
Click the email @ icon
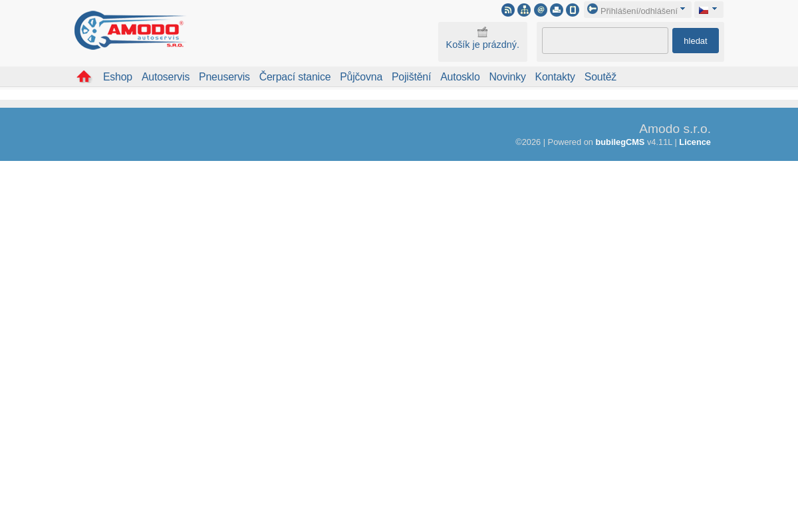coord(541,10)
